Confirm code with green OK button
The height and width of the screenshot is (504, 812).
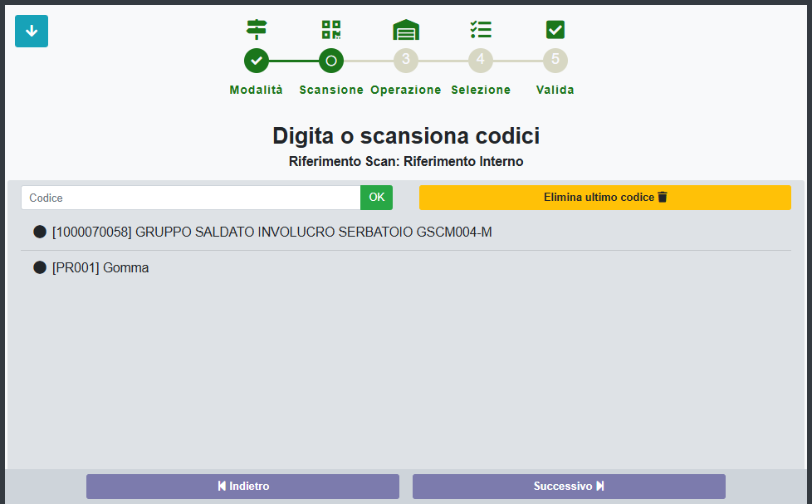(x=376, y=198)
